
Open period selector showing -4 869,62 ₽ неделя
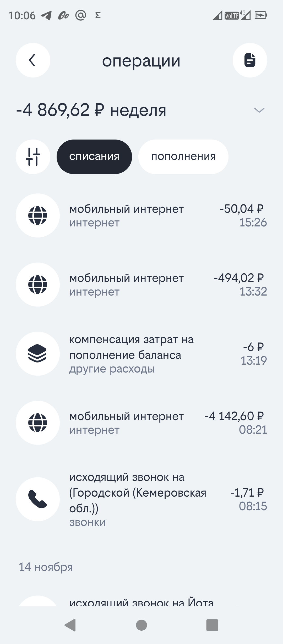pos(91,110)
